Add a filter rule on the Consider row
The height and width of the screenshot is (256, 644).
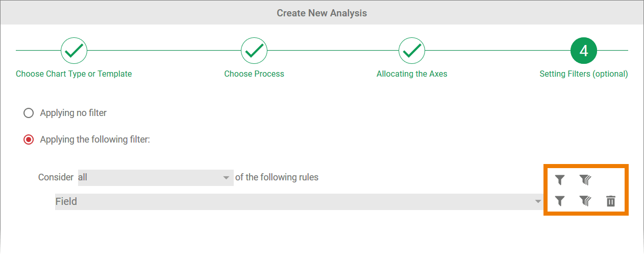coord(560,179)
